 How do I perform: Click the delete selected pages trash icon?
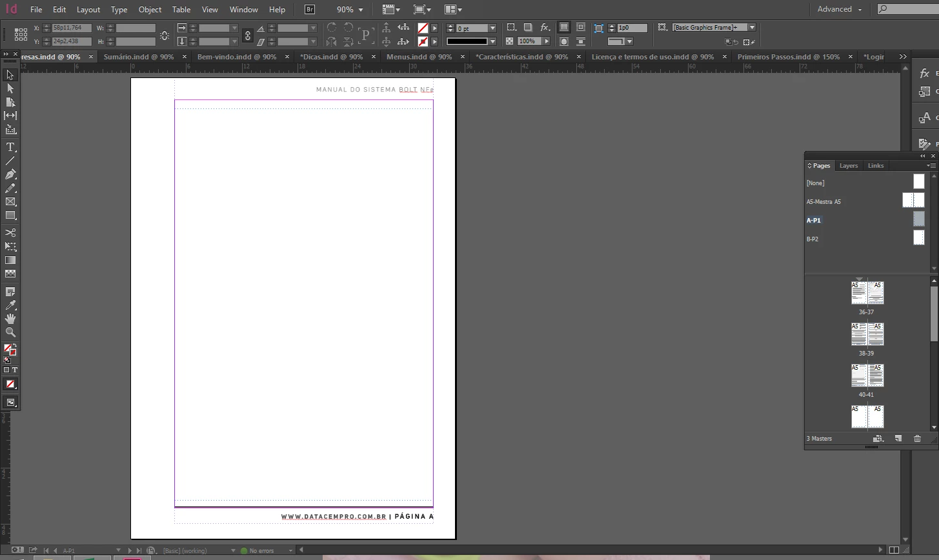point(917,439)
